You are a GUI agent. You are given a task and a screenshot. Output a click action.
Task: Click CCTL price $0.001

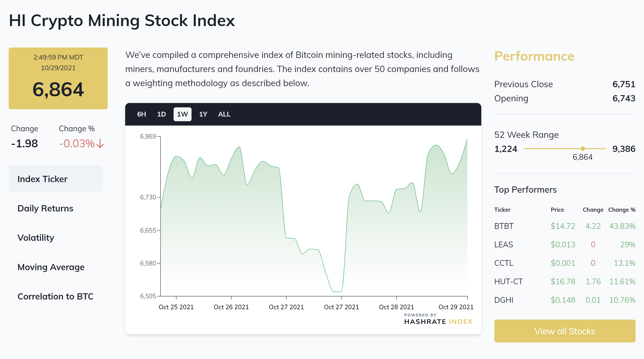563,263
